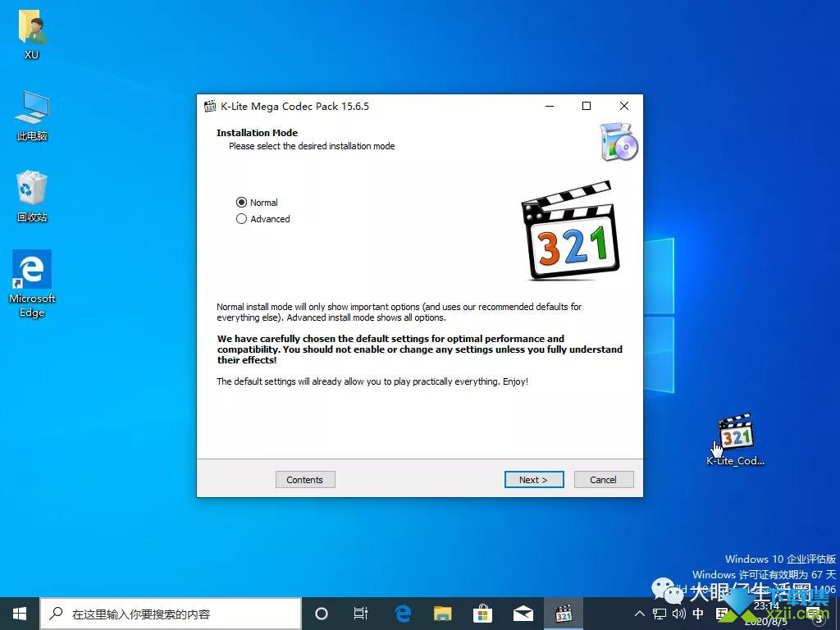Image resolution: width=840 pixels, height=630 pixels.
Task: Launch Edge from the taskbar
Action: click(402, 614)
